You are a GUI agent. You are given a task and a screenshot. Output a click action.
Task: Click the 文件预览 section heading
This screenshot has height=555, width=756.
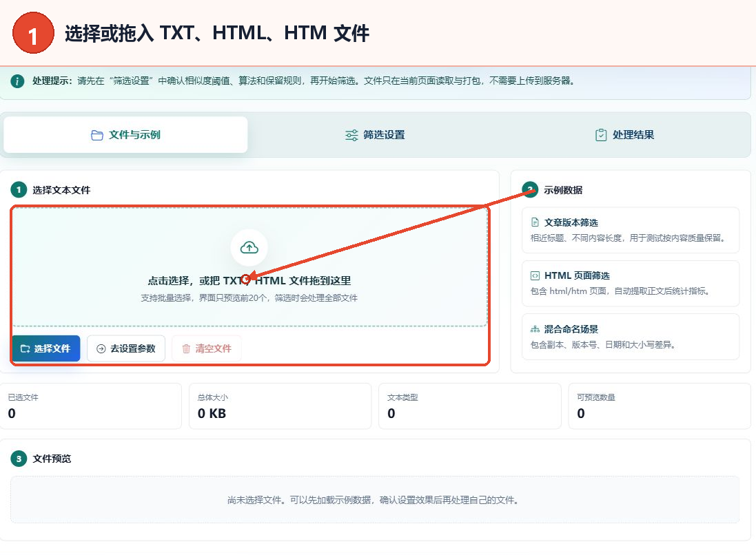coord(52,459)
